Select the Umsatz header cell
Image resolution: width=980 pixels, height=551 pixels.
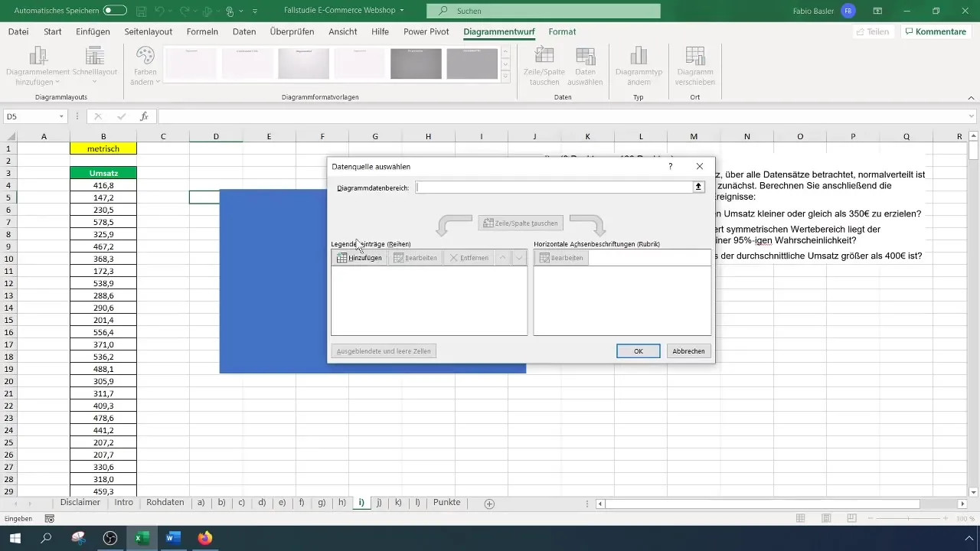pyautogui.click(x=103, y=173)
